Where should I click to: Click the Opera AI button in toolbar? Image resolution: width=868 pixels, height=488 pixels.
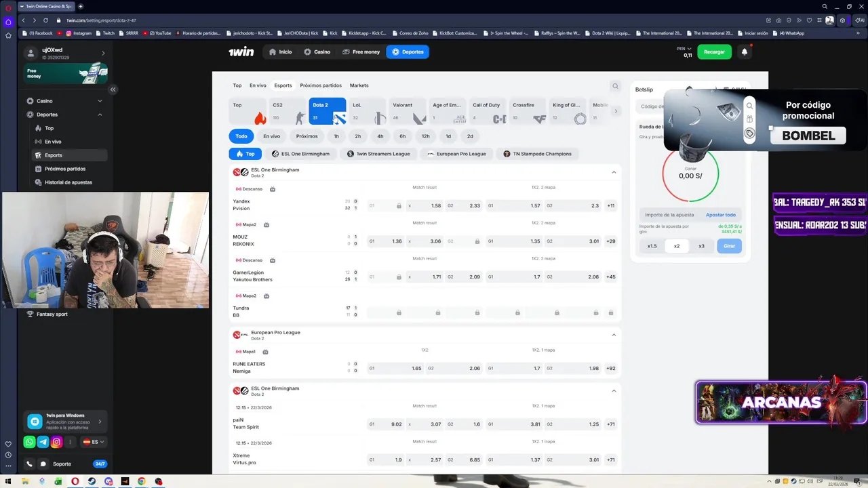(x=859, y=20)
